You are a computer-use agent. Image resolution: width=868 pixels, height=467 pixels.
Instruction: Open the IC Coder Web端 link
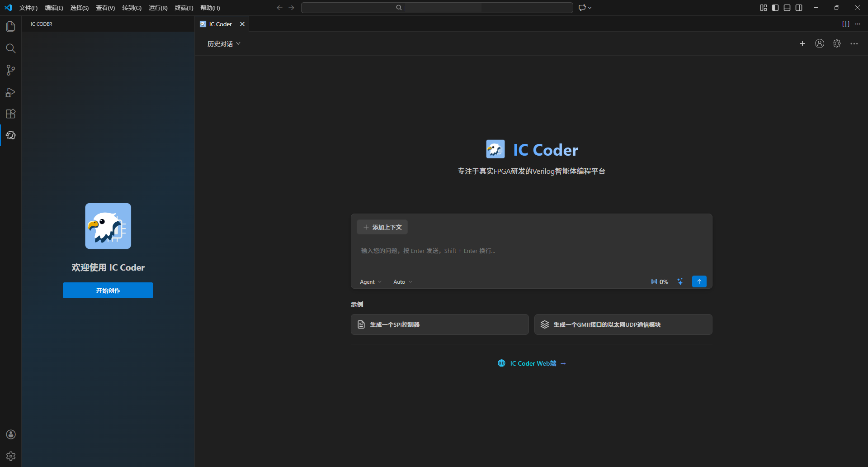coord(533,363)
